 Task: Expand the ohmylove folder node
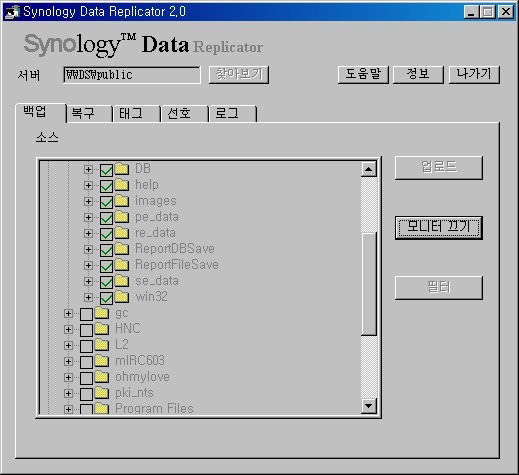click(x=68, y=377)
